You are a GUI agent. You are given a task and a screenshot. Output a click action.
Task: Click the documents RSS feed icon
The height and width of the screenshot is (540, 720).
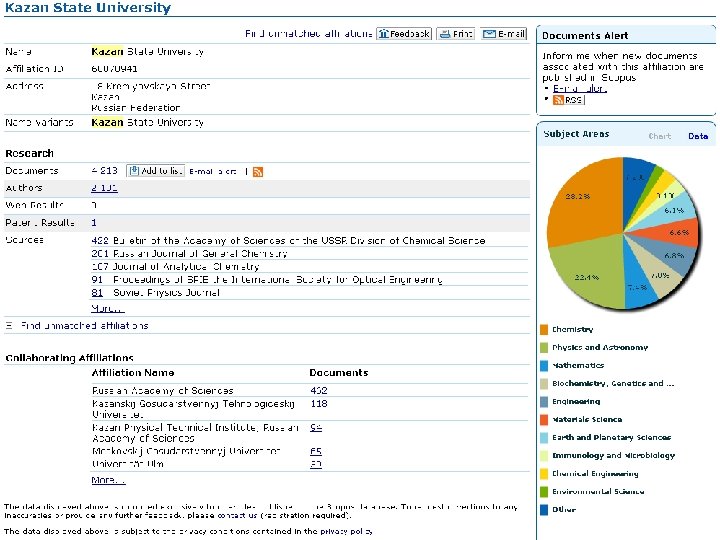click(258, 172)
